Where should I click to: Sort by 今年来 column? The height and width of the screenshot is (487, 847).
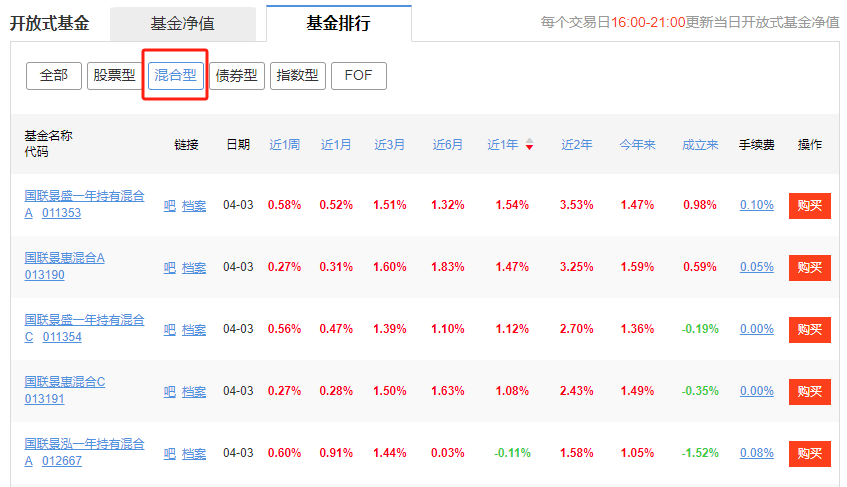[637, 145]
